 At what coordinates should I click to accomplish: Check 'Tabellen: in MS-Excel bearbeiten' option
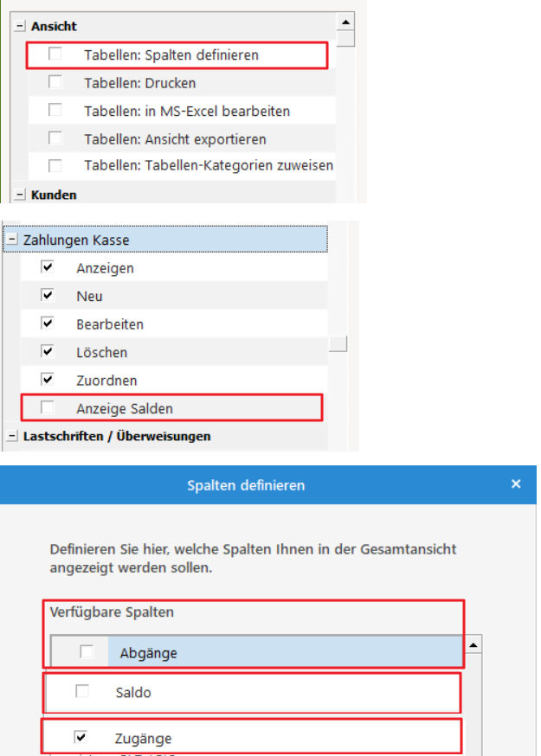pyautogui.click(x=55, y=110)
